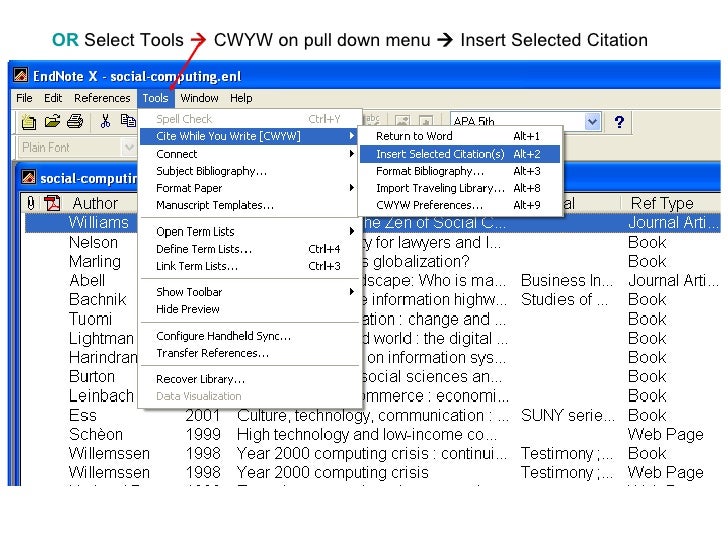Choose Insert Selected Citation(s)
Image resolution: width=728 pixels, height=546 pixels.
460,154
